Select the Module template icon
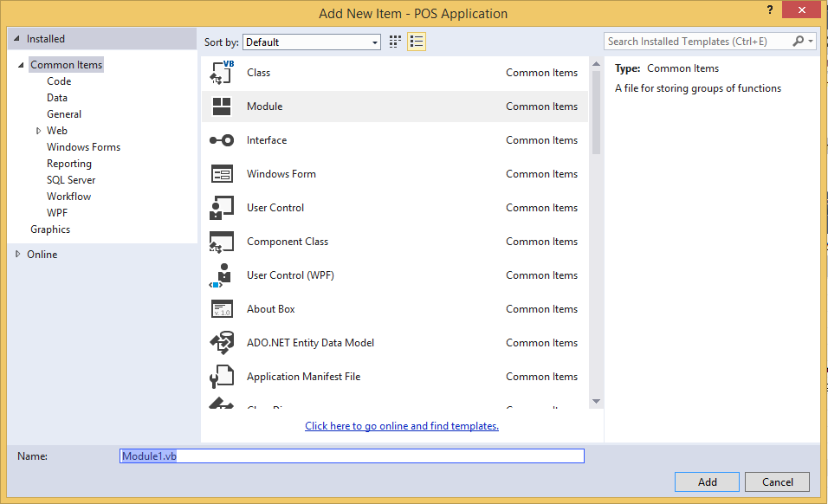 pyautogui.click(x=222, y=106)
